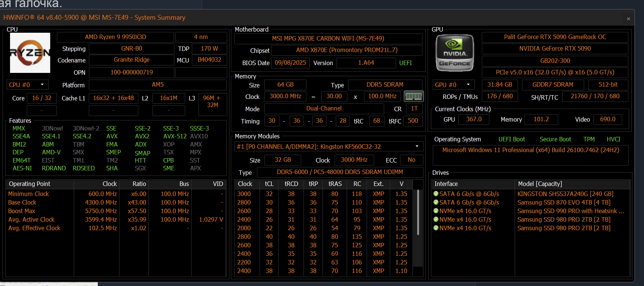Select the 3000 clock row in timings table
The height and width of the screenshot is (286, 644).
pos(324,194)
